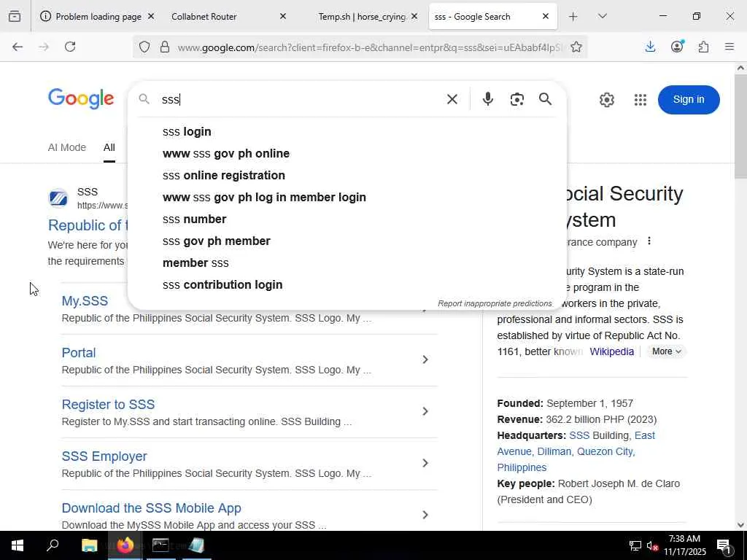View site security padlock info
The height and width of the screenshot is (560, 747).
click(x=165, y=47)
